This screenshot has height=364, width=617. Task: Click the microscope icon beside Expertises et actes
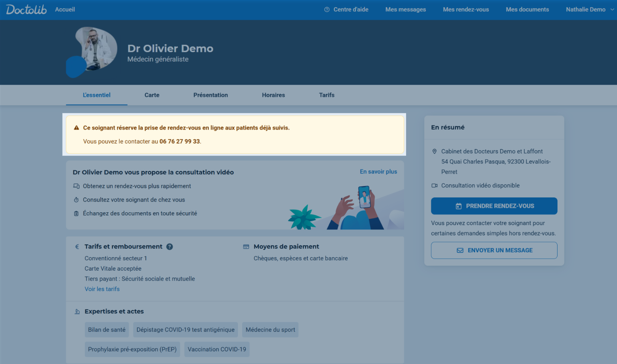(x=77, y=311)
